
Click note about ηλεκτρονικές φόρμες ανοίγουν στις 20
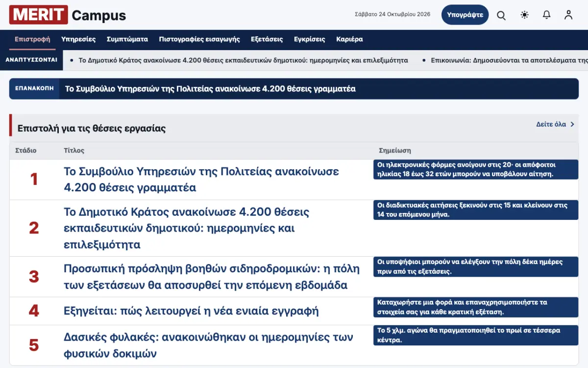[476, 169]
